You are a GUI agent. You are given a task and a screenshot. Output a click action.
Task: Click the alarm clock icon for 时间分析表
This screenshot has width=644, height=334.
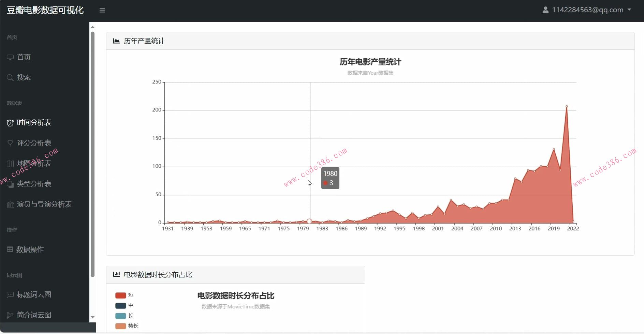10,123
